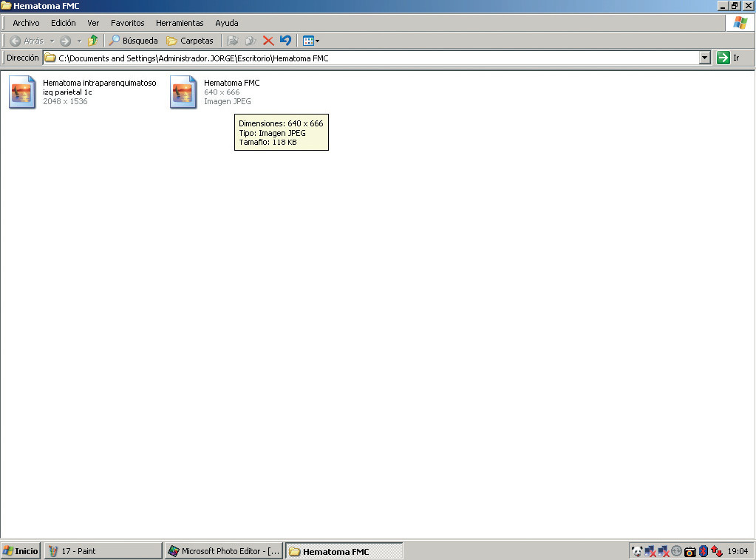Click the Inicio start button
The height and width of the screenshot is (560, 756).
tap(21, 551)
